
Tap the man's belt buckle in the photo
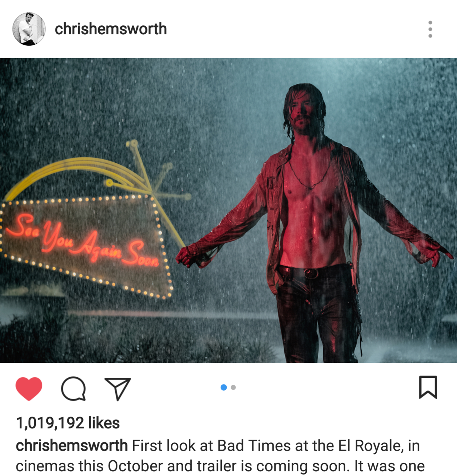click(x=312, y=273)
